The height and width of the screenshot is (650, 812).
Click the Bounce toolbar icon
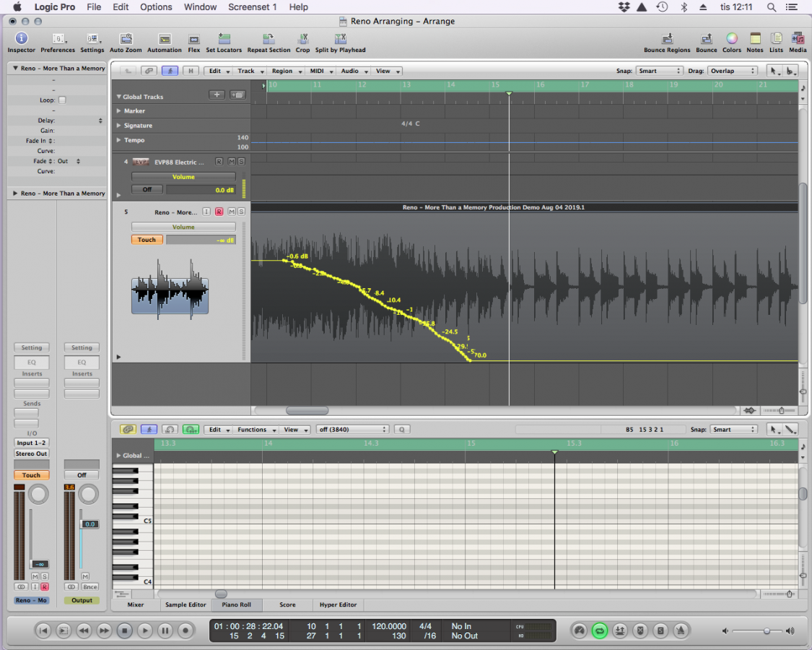[x=706, y=39]
